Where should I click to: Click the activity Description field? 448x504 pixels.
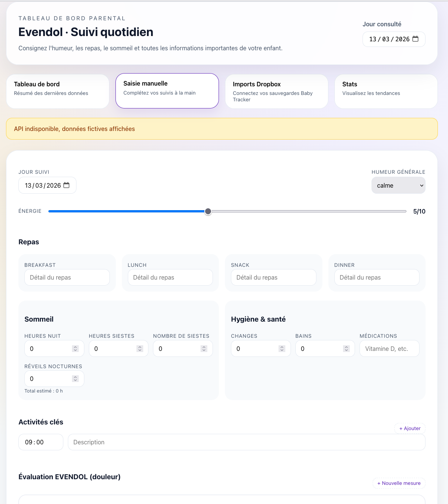(x=246, y=442)
